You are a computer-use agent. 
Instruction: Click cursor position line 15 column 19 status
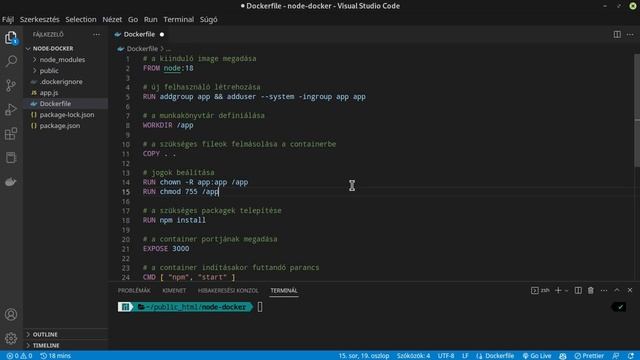[x=363, y=356]
